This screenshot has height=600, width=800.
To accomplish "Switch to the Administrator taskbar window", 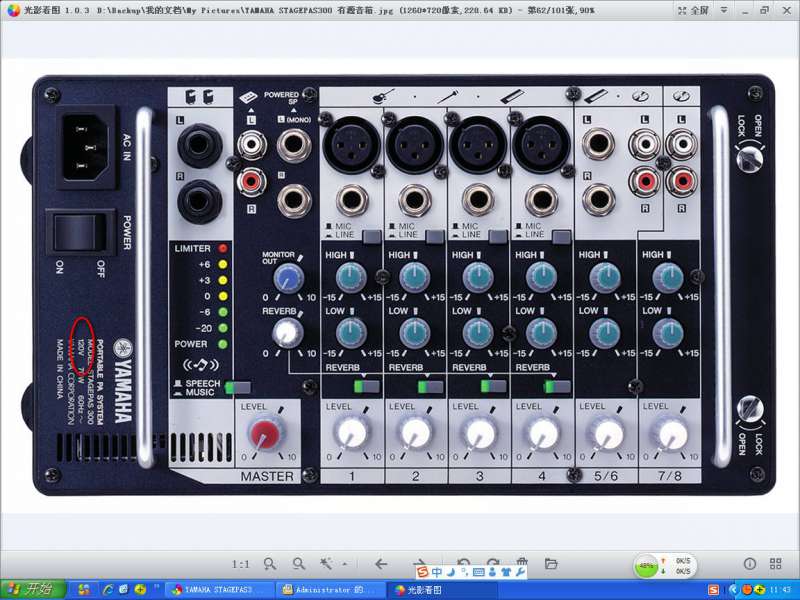I will click(327, 590).
